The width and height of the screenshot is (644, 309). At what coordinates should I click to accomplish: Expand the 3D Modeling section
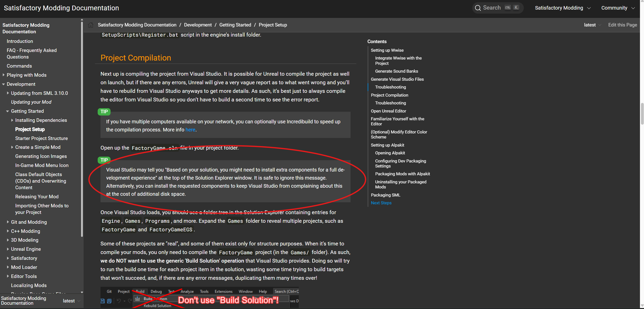pos(8,240)
